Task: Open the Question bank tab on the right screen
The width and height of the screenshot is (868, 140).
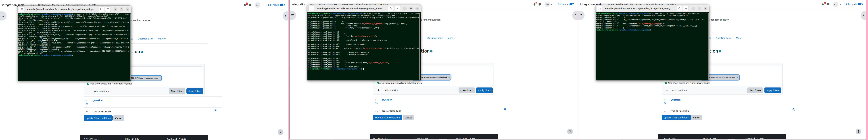Action: coord(723,38)
